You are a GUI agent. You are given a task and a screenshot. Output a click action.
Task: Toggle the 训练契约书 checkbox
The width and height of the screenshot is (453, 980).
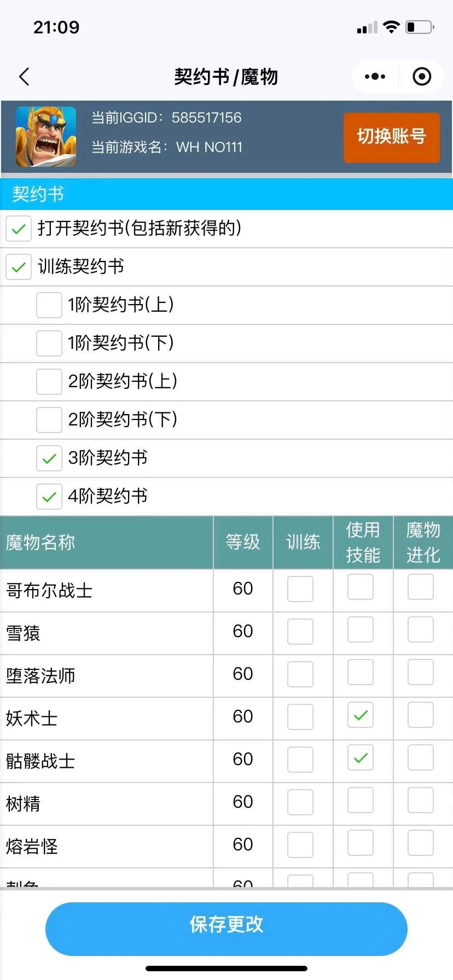[x=19, y=267]
